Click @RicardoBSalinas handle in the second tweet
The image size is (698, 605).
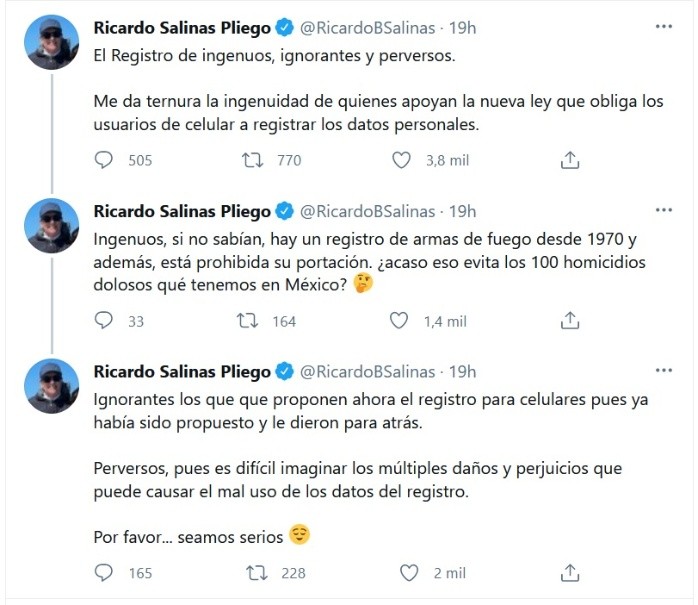(368, 211)
